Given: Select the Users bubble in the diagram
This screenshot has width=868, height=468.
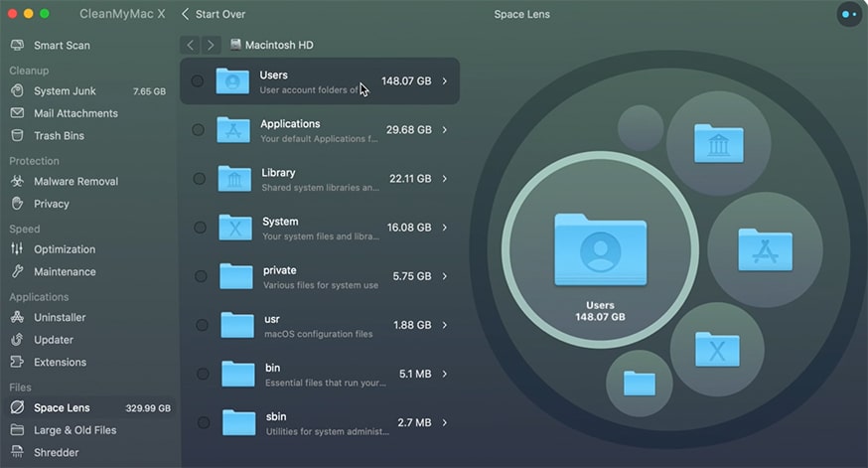Looking at the screenshot, I should (600, 249).
